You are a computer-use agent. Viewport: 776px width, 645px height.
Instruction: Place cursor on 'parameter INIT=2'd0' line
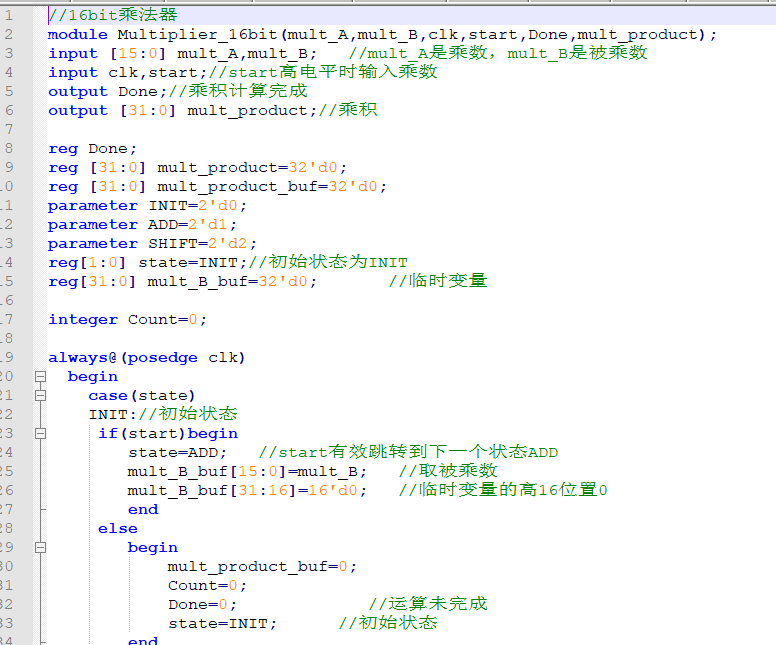147,205
